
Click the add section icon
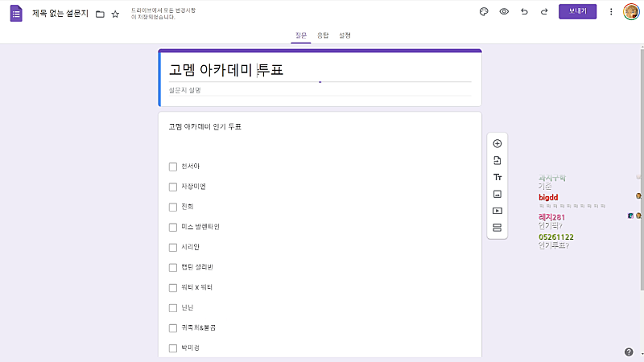coord(497,228)
